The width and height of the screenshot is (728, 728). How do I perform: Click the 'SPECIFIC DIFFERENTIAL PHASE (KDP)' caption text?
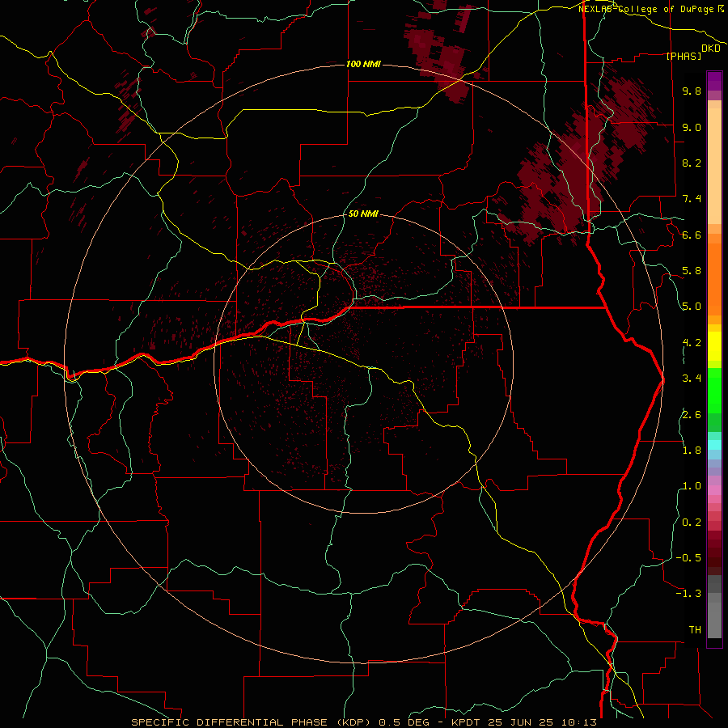click(x=252, y=722)
